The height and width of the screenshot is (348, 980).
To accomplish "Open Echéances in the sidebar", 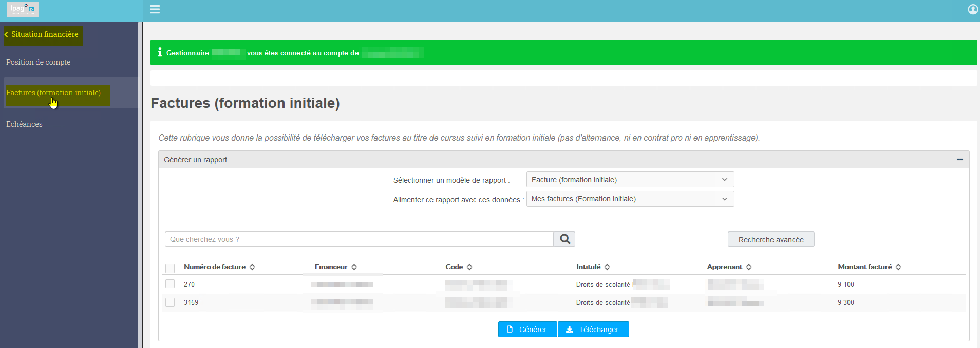I will (24, 124).
